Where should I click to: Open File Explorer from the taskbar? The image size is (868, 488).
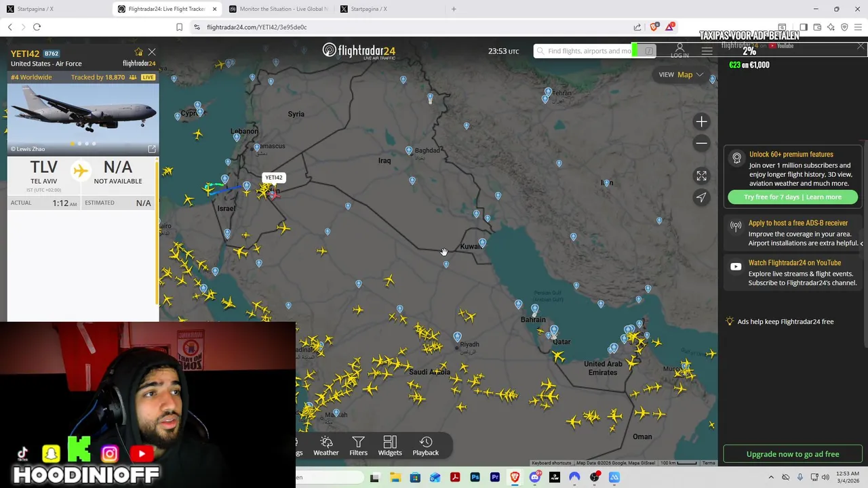click(395, 477)
